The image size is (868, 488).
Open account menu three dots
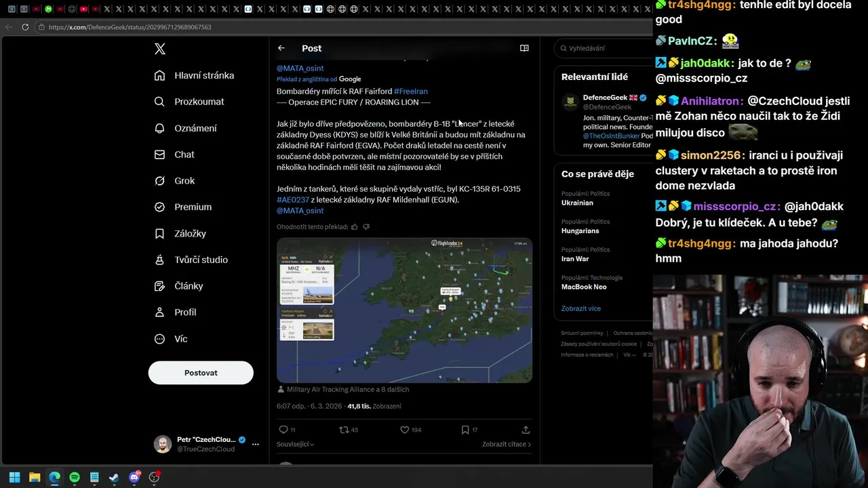[x=256, y=445]
